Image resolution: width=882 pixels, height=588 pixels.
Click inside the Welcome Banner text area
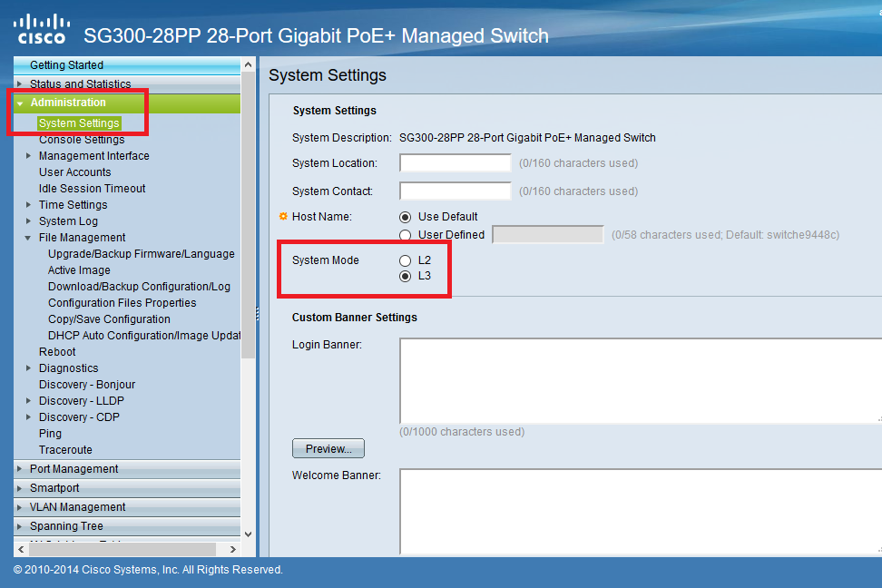pyautogui.click(x=641, y=512)
